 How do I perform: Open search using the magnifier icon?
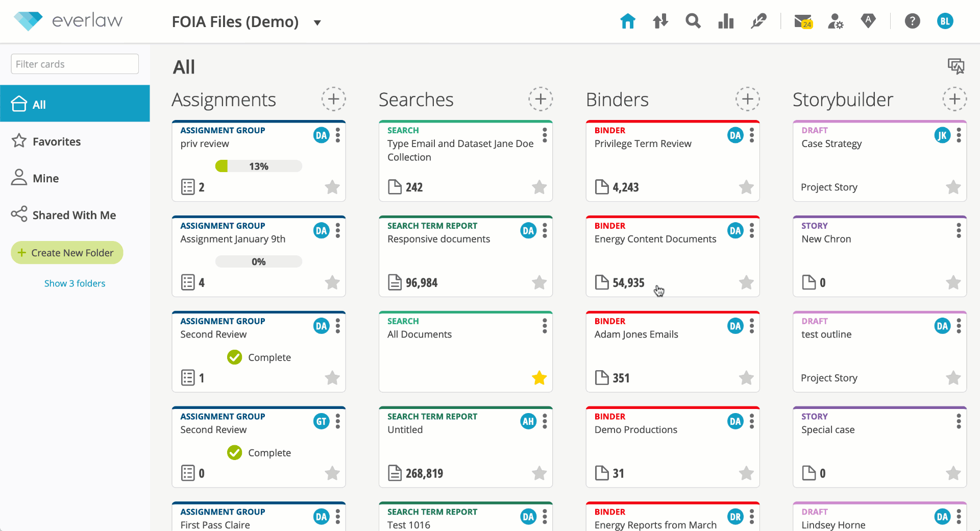[693, 21]
